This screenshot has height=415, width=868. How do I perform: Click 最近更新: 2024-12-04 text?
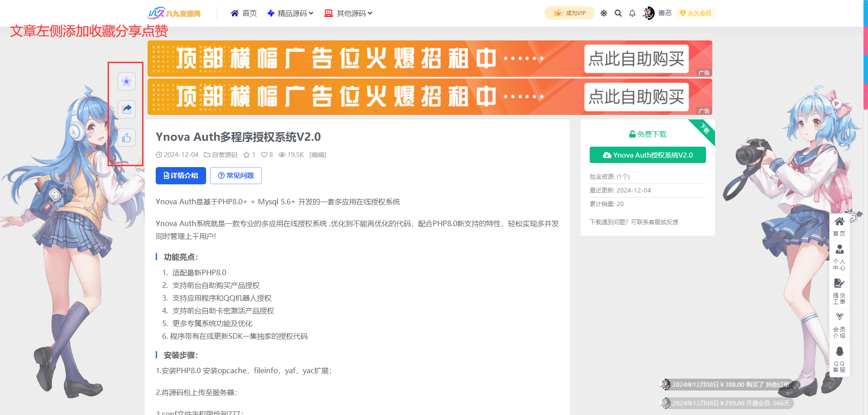coord(620,190)
